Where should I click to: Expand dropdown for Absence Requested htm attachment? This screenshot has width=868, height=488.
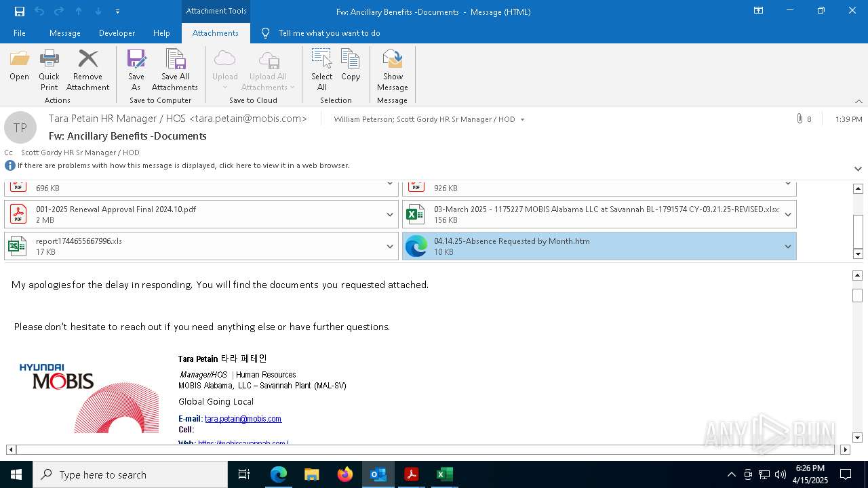click(788, 246)
